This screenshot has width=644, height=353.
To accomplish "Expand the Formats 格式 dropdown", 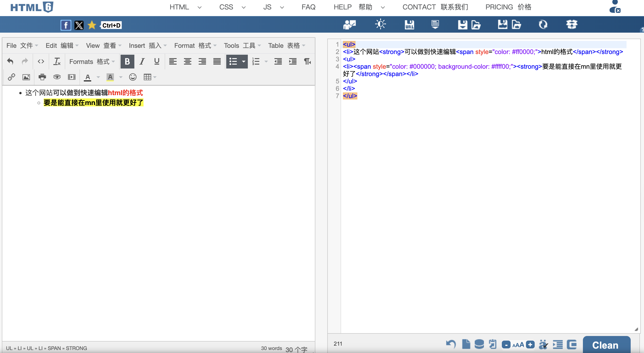I will tap(92, 62).
